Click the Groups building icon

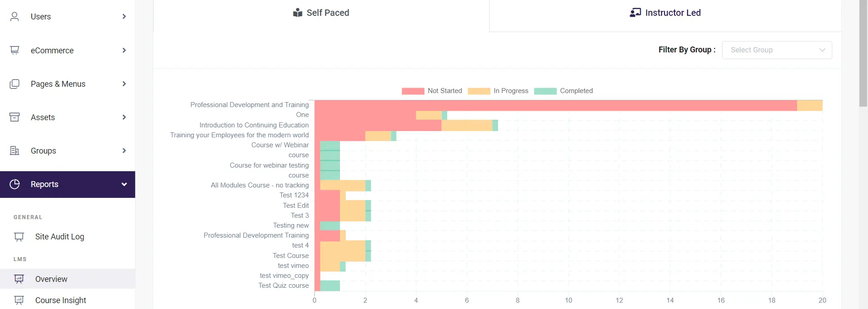15,150
